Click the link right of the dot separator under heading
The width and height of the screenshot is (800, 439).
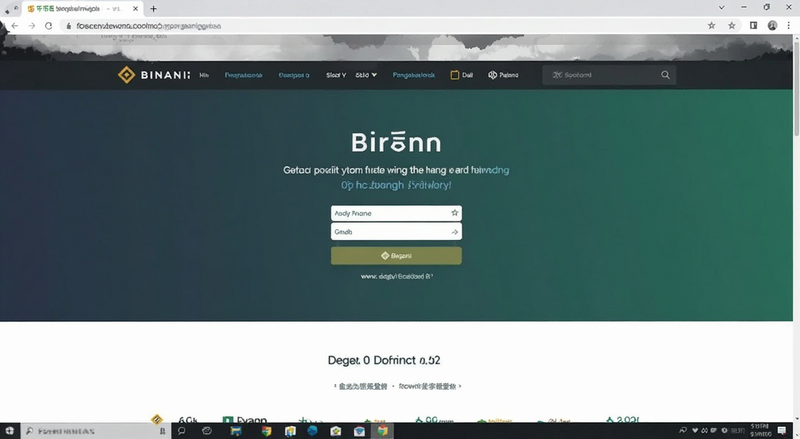[430, 386]
